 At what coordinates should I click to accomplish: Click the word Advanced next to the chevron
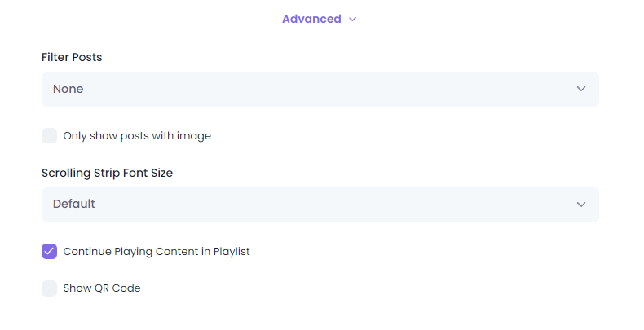point(311,19)
